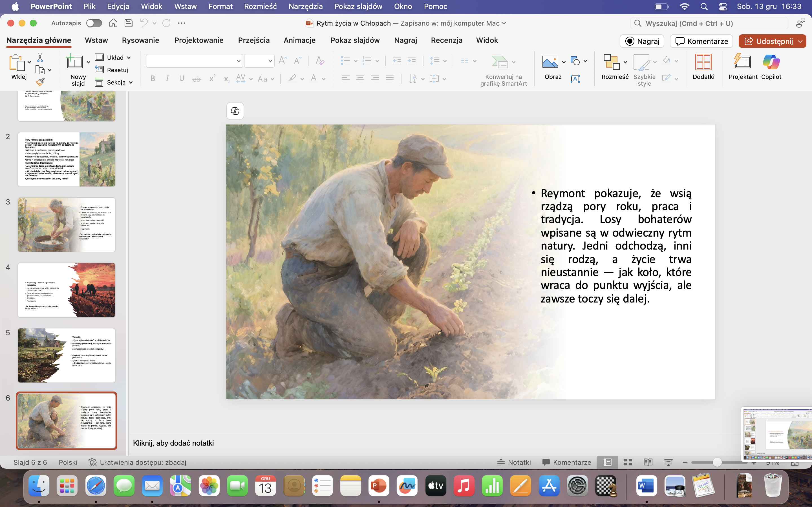The image size is (812, 507).
Task: Toggle the Autozapis switch
Action: pyautogui.click(x=94, y=23)
